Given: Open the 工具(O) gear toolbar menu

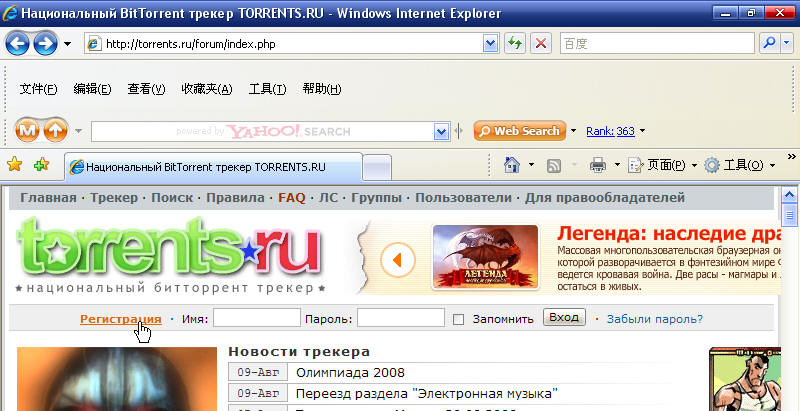Looking at the screenshot, I should (740, 165).
